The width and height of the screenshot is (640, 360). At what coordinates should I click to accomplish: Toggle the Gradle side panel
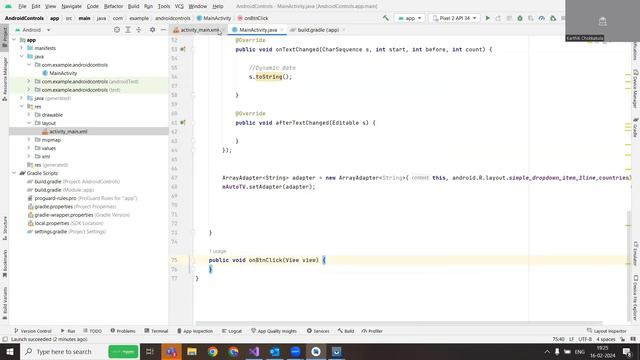(x=636, y=127)
